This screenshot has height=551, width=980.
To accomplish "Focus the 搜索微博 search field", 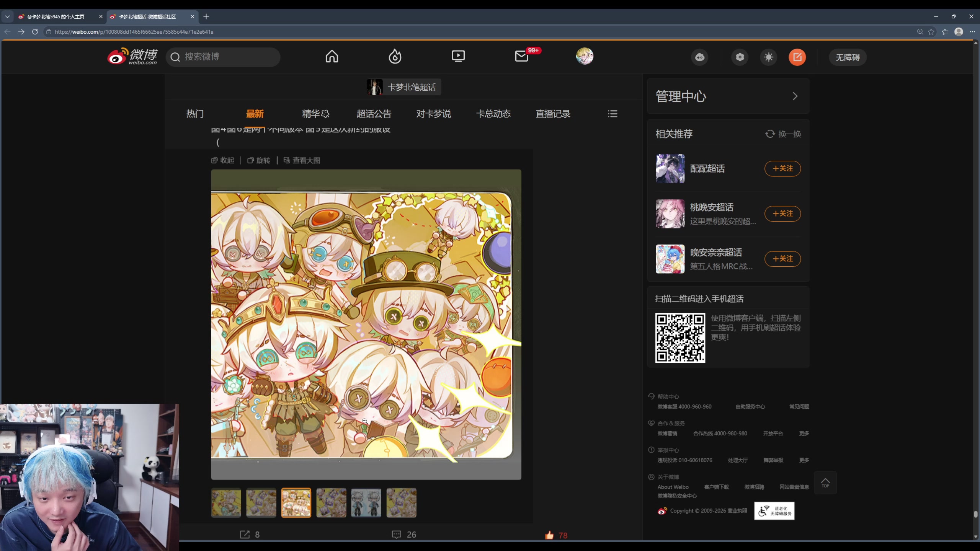I will [x=223, y=57].
